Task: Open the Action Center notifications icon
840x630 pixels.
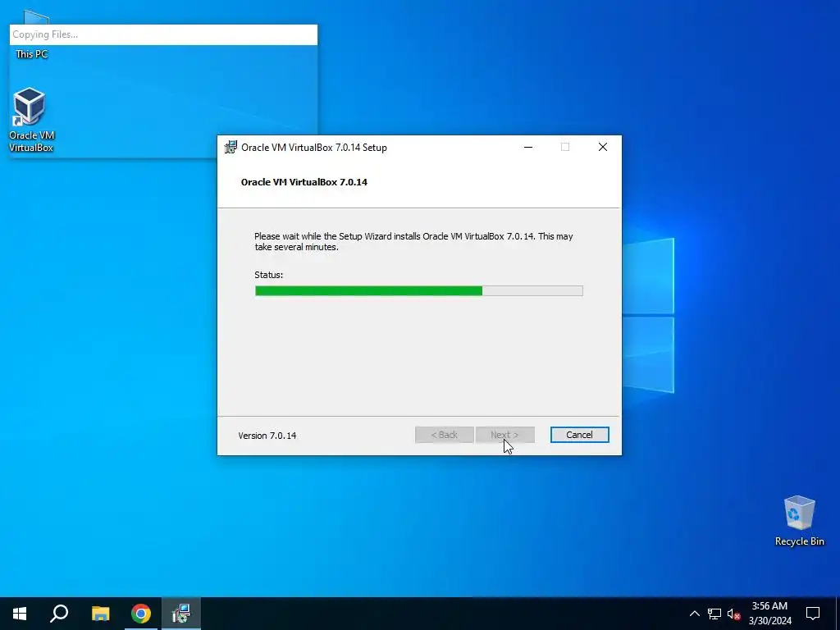Action: pyautogui.click(x=813, y=614)
